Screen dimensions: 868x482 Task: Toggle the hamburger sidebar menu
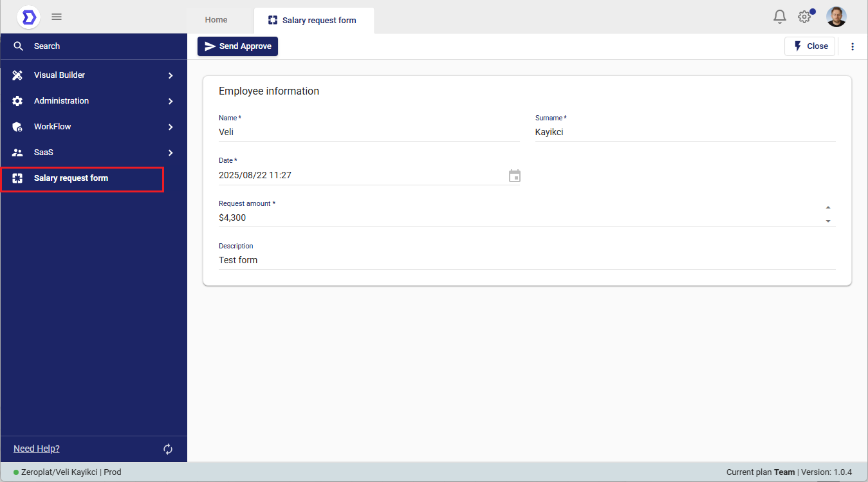pos(57,17)
